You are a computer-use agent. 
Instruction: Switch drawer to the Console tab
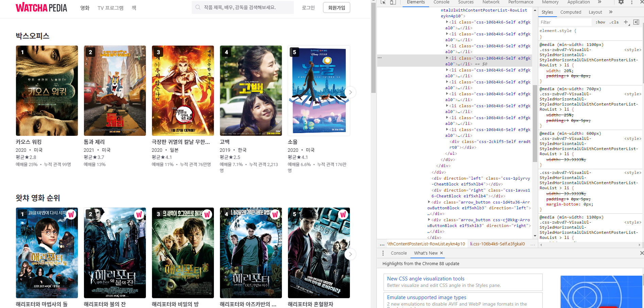pos(399,253)
